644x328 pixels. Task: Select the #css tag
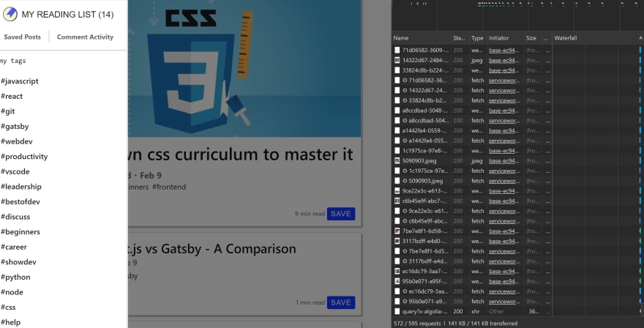point(8,307)
